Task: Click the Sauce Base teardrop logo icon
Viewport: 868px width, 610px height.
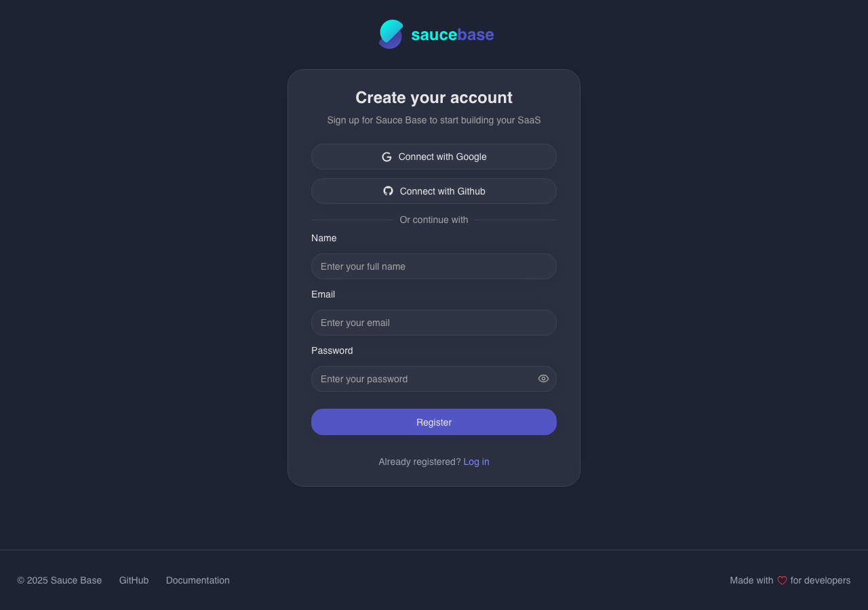Action: (390, 34)
